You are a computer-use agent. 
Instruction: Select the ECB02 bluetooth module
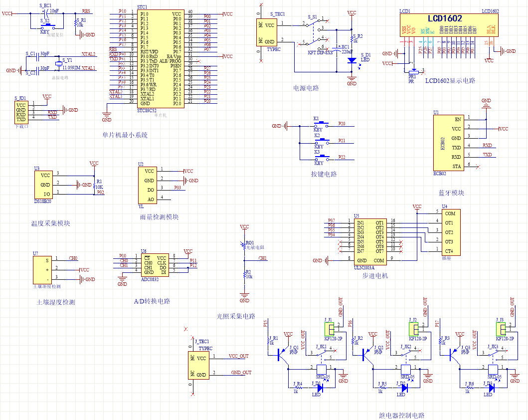click(x=449, y=143)
